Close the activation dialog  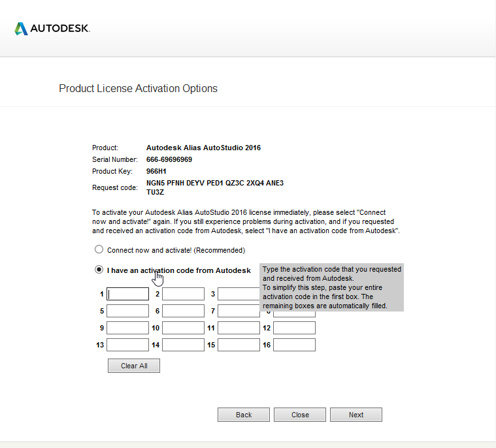(300, 415)
